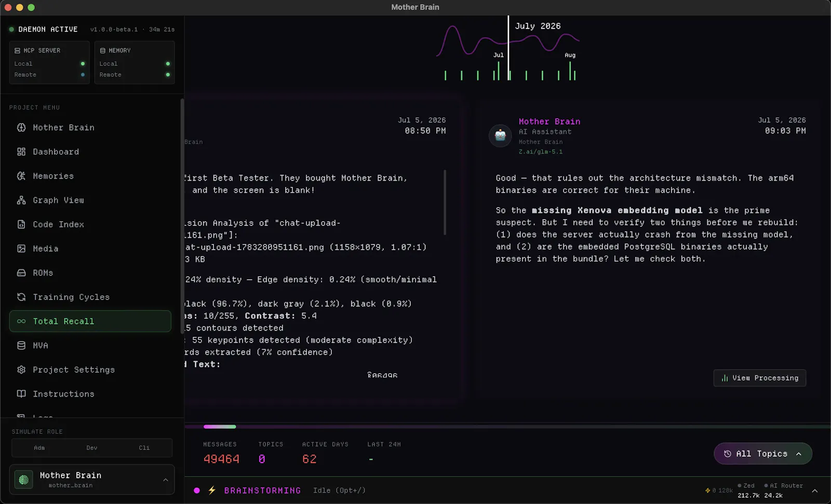This screenshot has width=831, height=504.
Task: Click the green Daemon Active status dot
Action: point(11,30)
